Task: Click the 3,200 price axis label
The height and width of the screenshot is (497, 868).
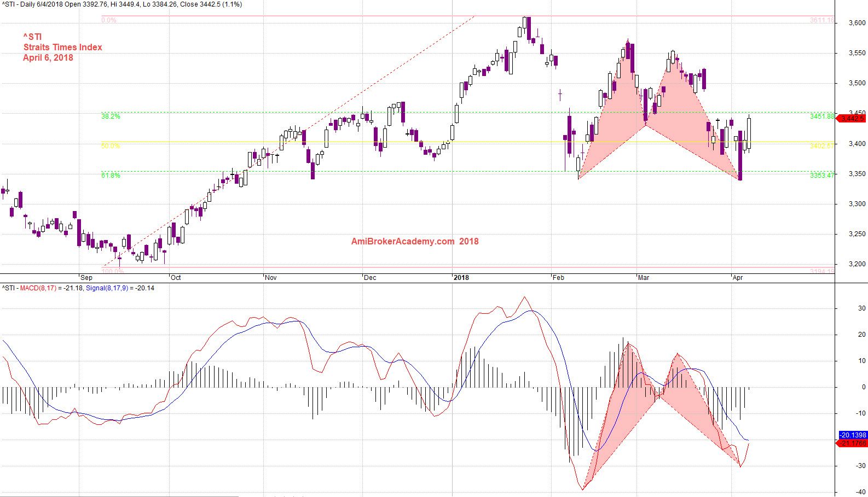Action: click(x=857, y=264)
